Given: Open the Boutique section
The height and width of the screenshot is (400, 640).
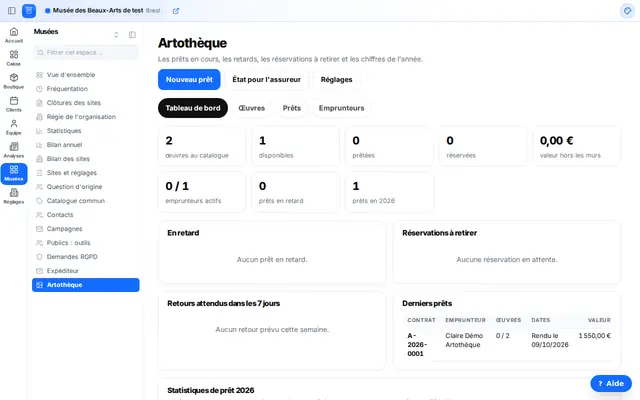Looking at the screenshot, I should (14, 81).
